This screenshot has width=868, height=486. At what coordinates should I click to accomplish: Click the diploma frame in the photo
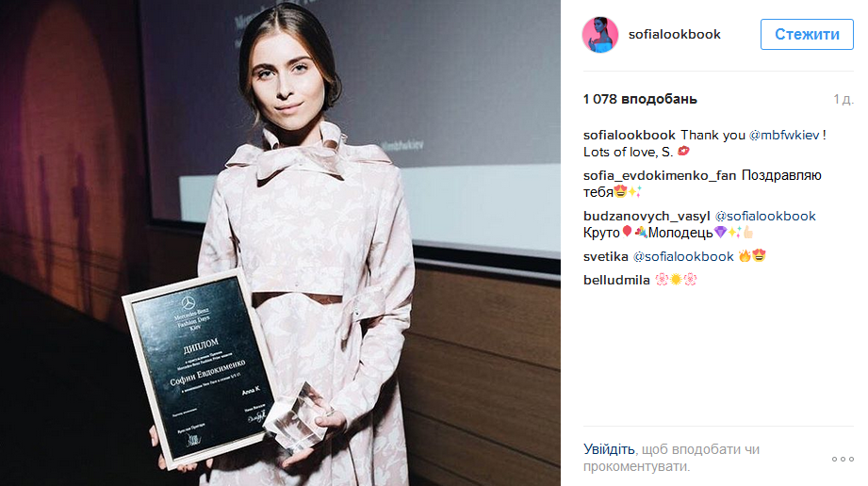(199, 368)
